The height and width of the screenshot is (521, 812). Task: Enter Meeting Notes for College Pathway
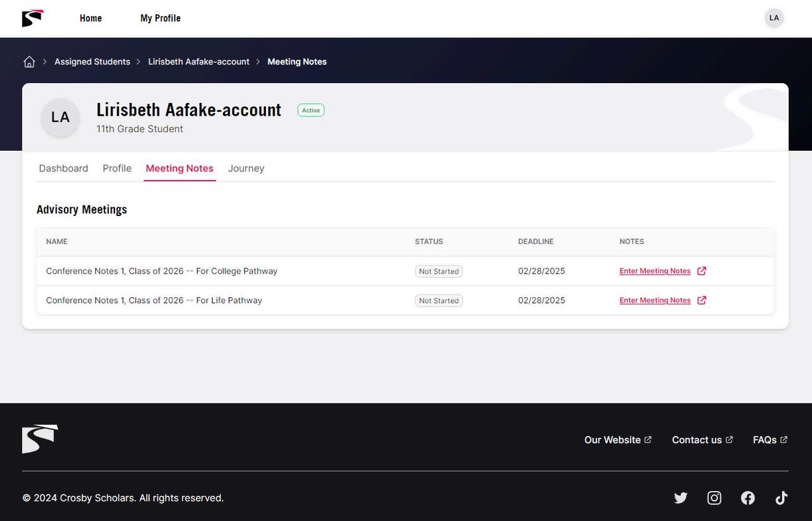click(x=655, y=271)
